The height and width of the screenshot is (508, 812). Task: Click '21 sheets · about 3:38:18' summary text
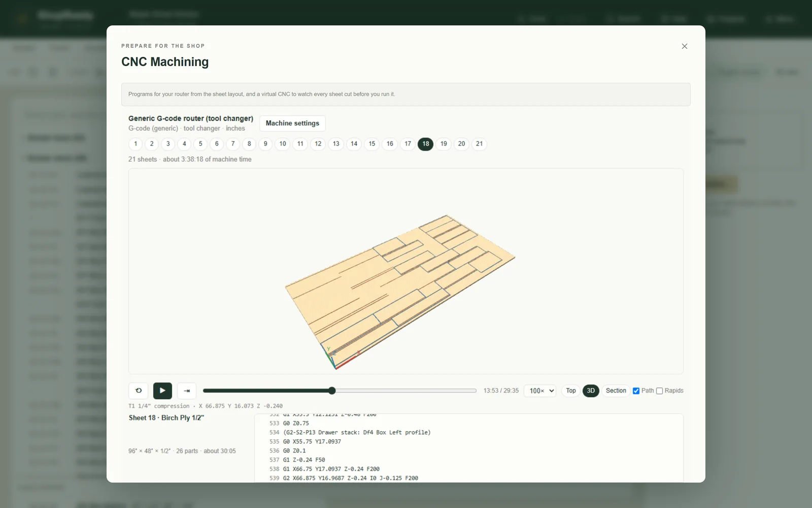[190, 159]
